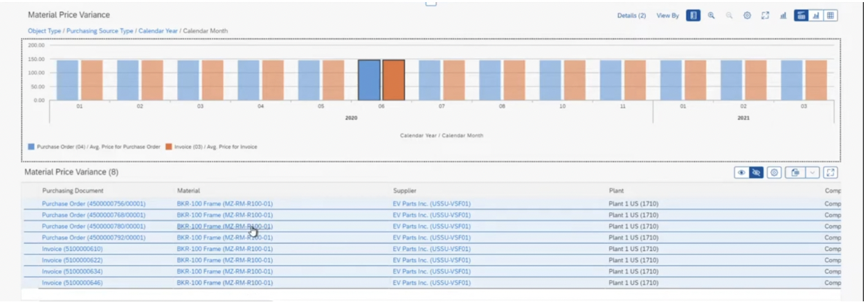Open Invoice (5100000610)
This screenshot has height=302, width=868.
click(72, 249)
